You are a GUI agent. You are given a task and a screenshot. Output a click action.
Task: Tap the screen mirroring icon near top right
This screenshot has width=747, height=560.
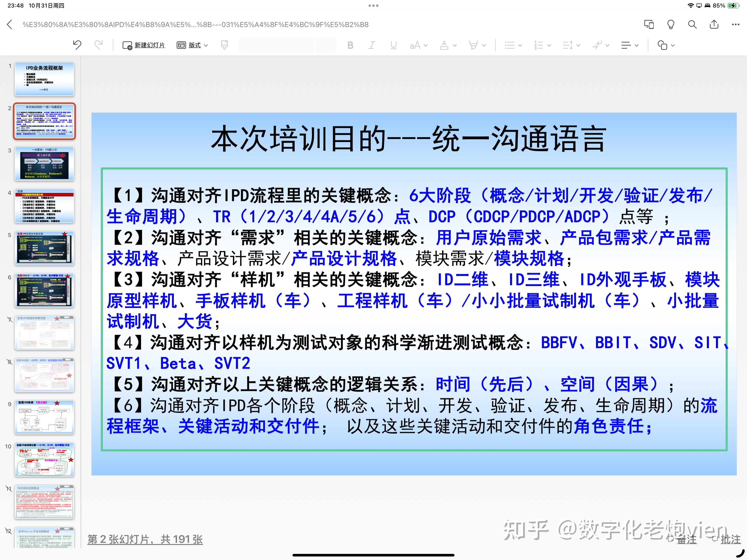click(x=649, y=24)
